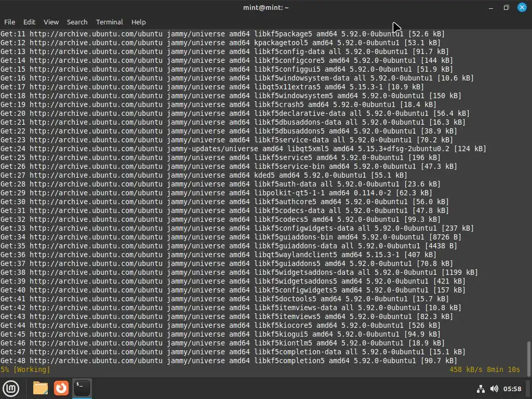Open the 05:58 clock calendar
The width and height of the screenshot is (532, 399).
pyautogui.click(x=512, y=389)
